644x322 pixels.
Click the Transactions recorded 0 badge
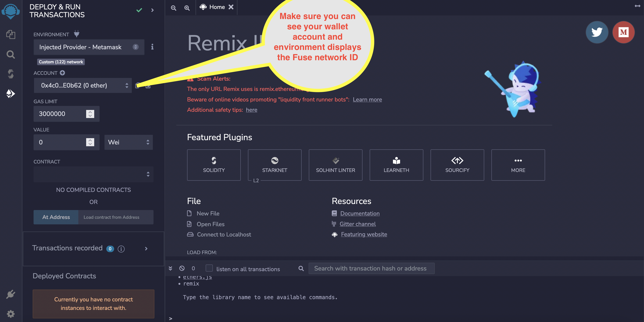click(x=110, y=249)
